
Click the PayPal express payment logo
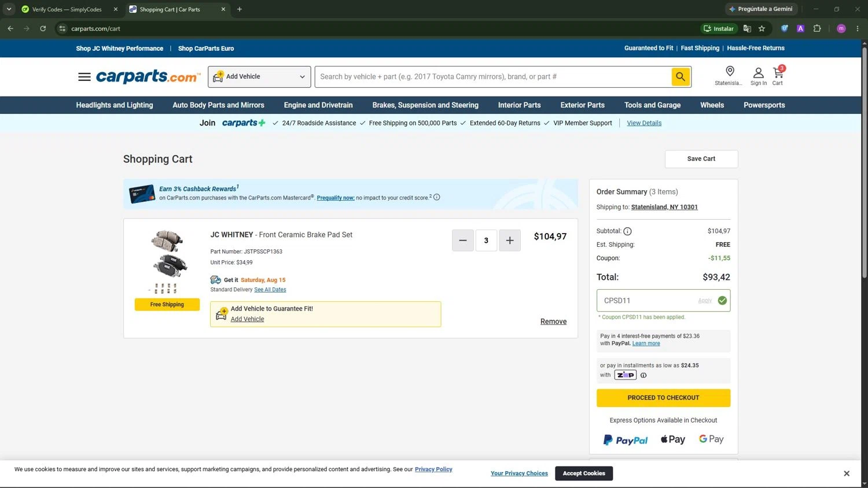point(626,440)
